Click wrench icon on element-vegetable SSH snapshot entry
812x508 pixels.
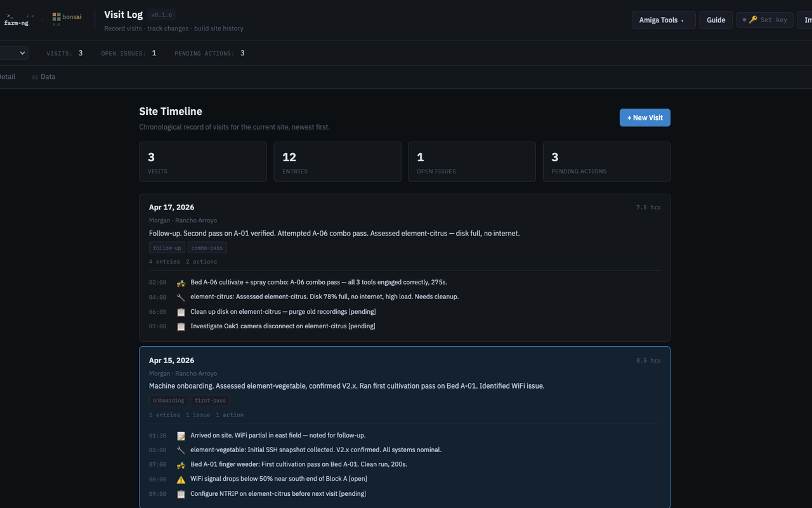click(181, 450)
